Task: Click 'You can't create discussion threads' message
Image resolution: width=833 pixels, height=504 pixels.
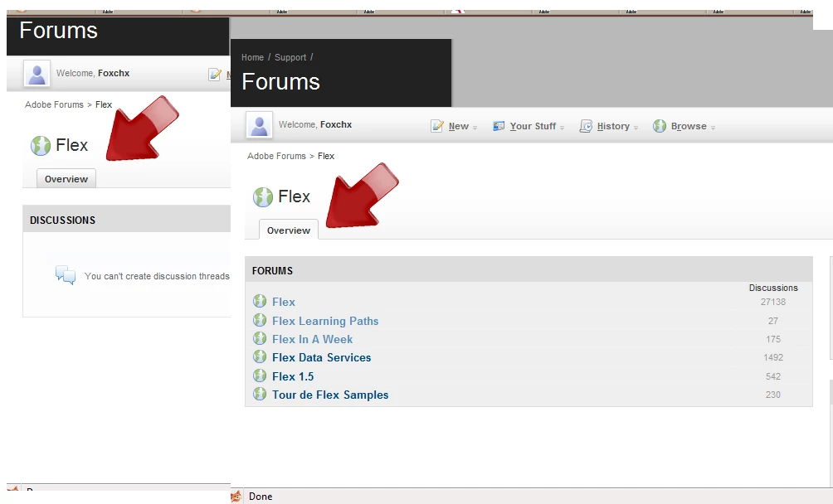Action: click(x=157, y=276)
